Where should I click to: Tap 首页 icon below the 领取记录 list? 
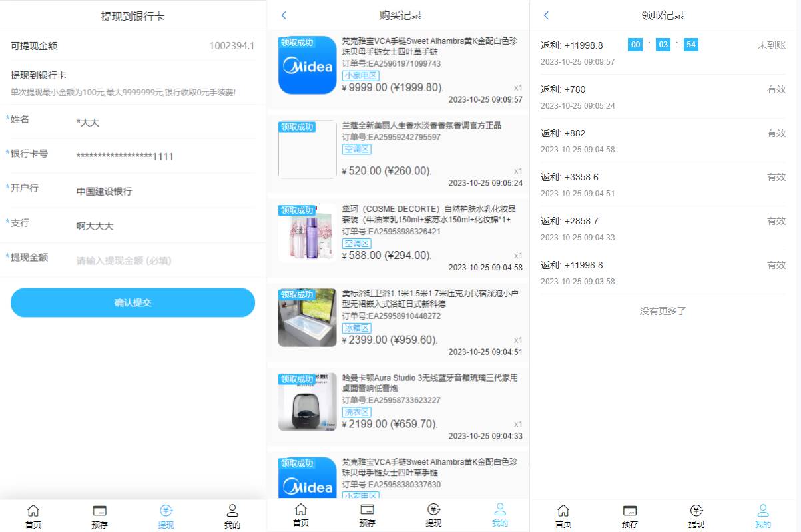click(563, 516)
